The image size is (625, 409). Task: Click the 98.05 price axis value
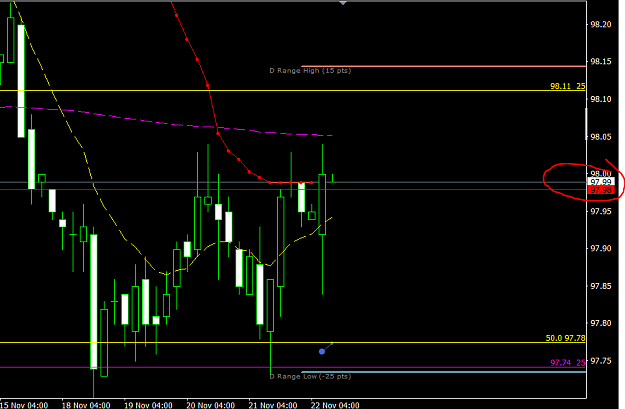601,137
